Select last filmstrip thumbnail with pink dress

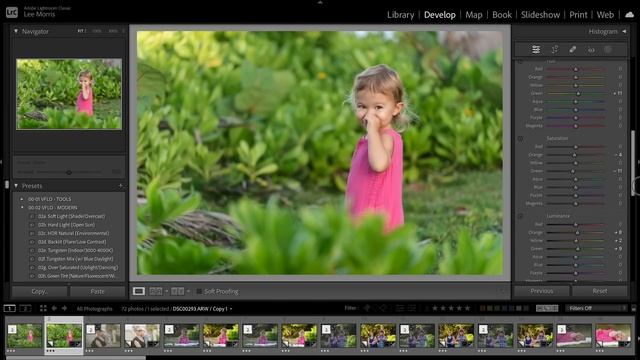click(613, 336)
